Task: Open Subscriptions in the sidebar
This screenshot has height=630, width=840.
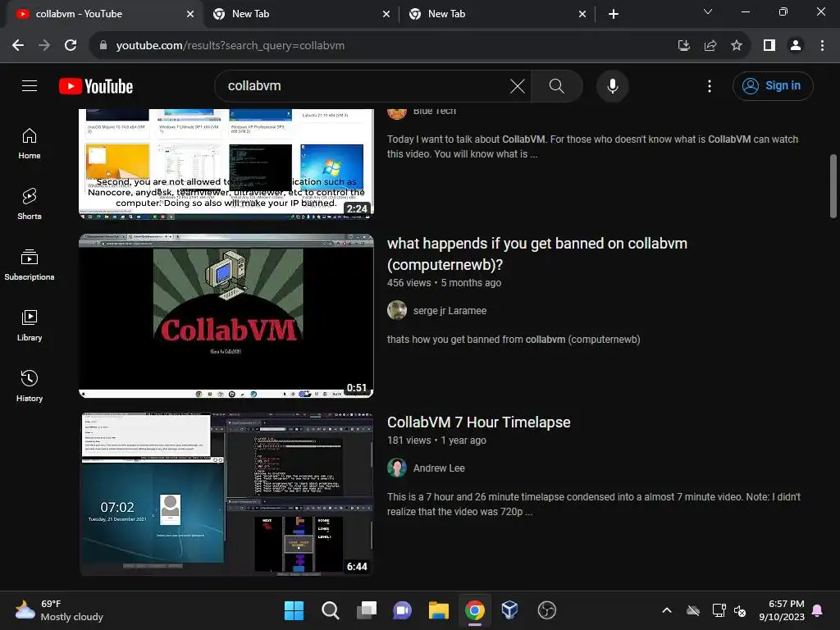Action: (x=30, y=265)
